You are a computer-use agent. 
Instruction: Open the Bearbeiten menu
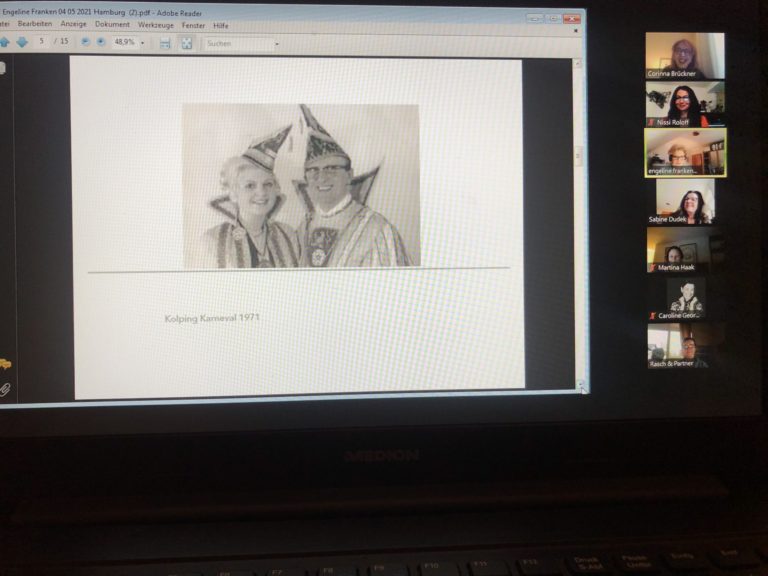click(35, 24)
